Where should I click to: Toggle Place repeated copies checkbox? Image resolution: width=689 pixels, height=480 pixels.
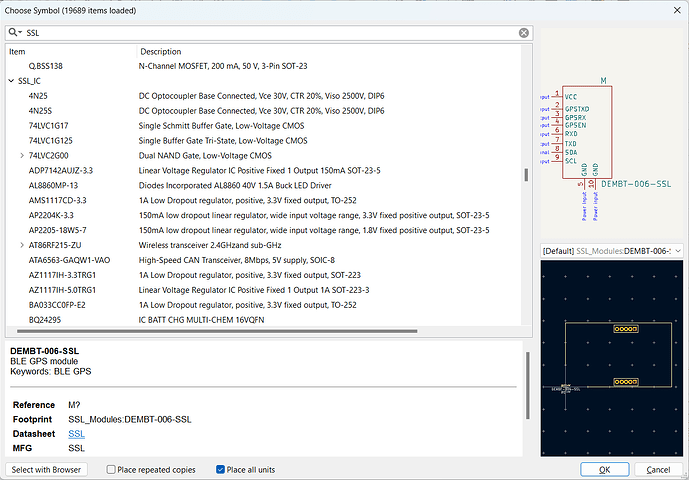[111, 469]
